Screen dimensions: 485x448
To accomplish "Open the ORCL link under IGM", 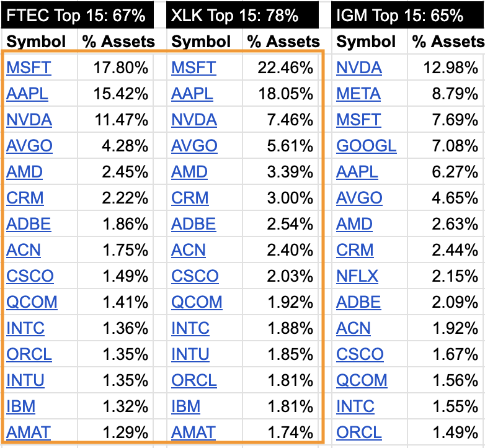I will tap(359, 432).
